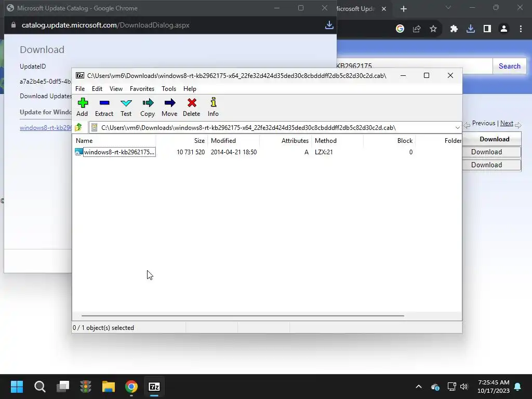Click the Add toolbar icon in 7-Zip
This screenshot has width=532, height=399.
point(82,107)
